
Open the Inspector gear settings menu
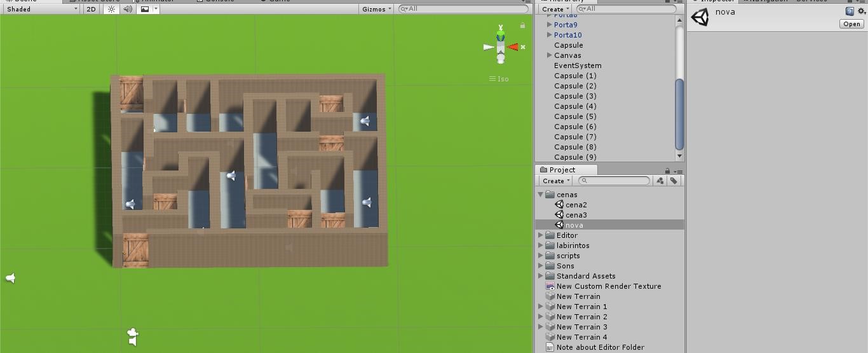pyautogui.click(x=860, y=11)
